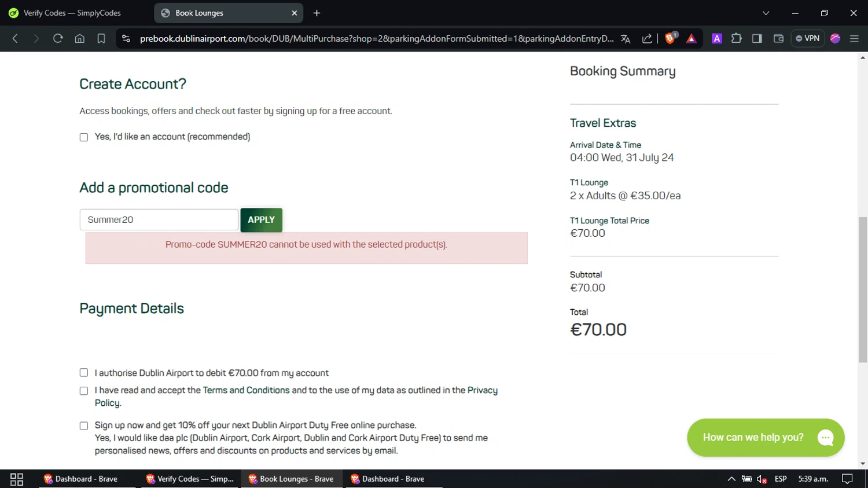Image resolution: width=868 pixels, height=488 pixels.
Task: Open the browser profile avatar icon
Action: point(835,39)
